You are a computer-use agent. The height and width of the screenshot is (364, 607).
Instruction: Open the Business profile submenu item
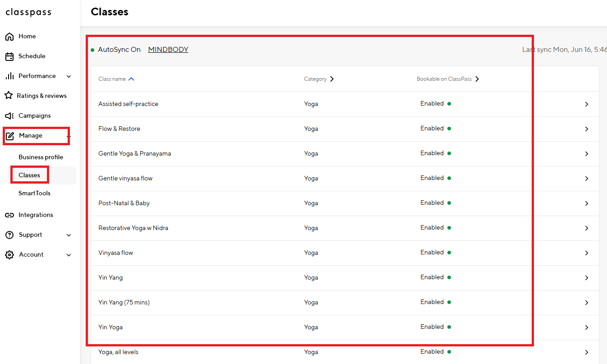[41, 157]
